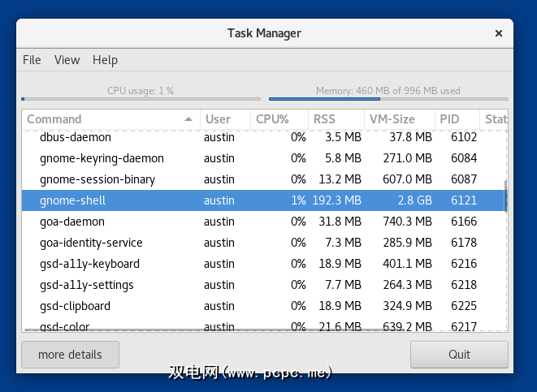
Task: Sort processes by CPU% column
Action: (272, 119)
